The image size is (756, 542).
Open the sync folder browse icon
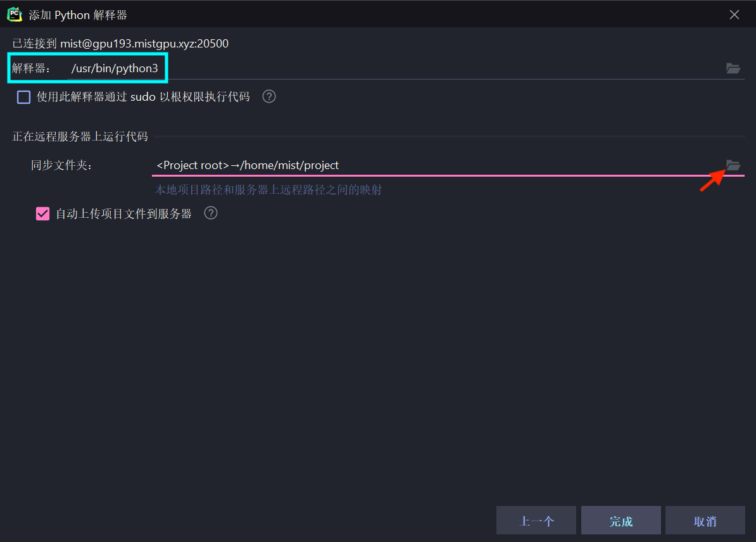point(733,165)
